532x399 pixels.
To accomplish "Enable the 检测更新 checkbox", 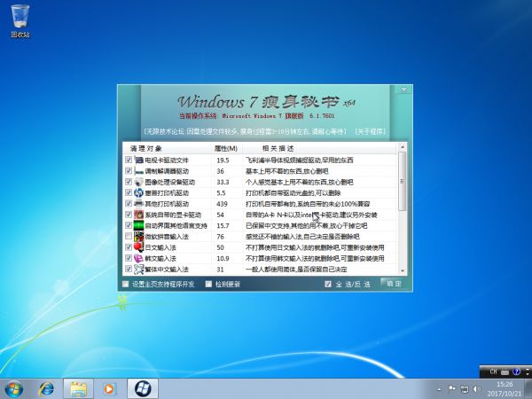I will [208, 284].
